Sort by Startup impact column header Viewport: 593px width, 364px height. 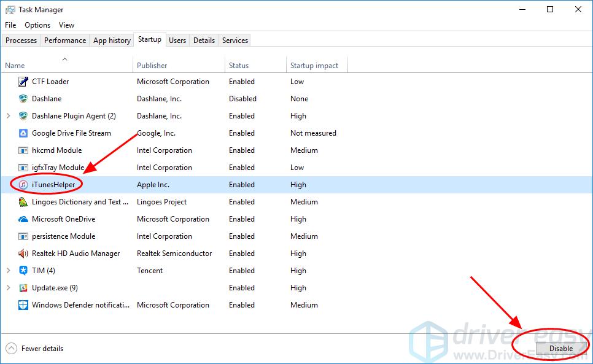314,66
